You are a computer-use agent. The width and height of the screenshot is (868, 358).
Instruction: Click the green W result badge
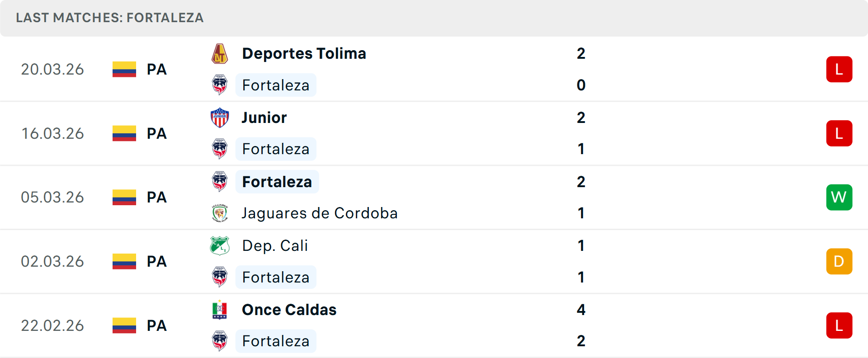[x=839, y=198]
